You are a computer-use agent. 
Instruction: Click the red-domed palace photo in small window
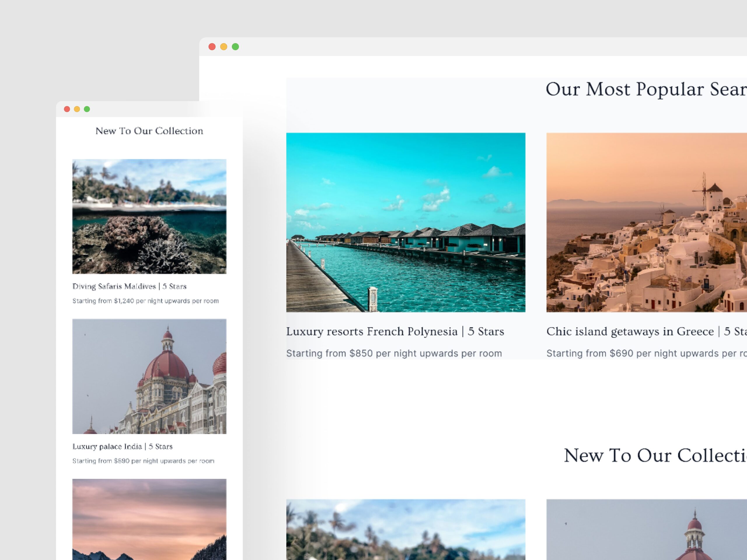(149, 376)
